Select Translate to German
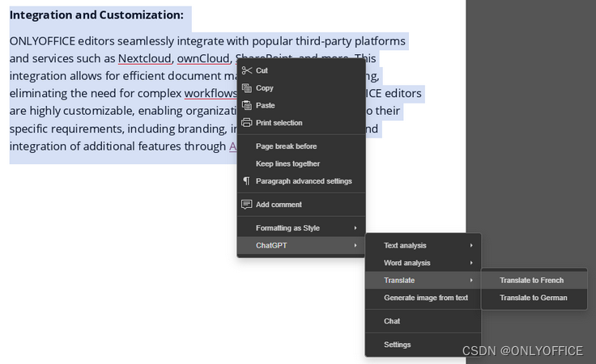 [x=534, y=298]
